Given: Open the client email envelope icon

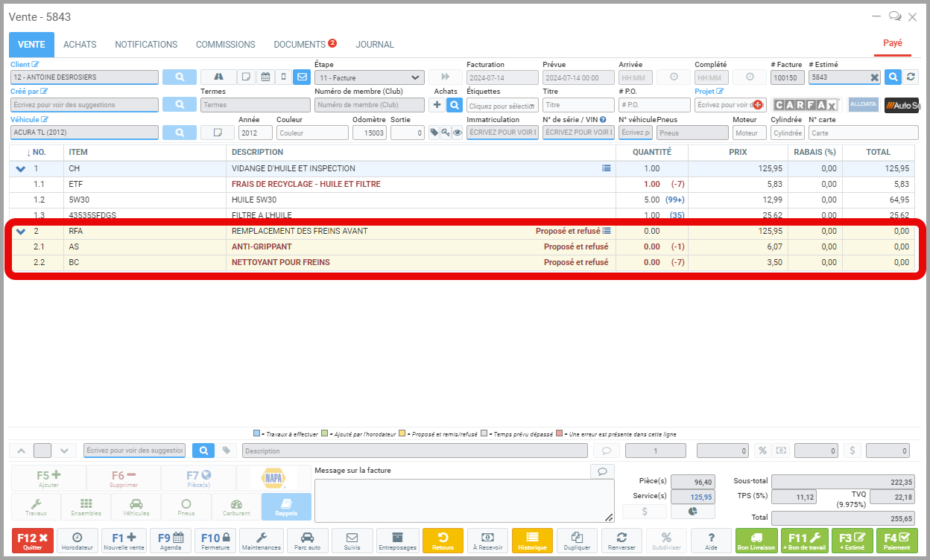Looking at the screenshot, I should pos(302,77).
